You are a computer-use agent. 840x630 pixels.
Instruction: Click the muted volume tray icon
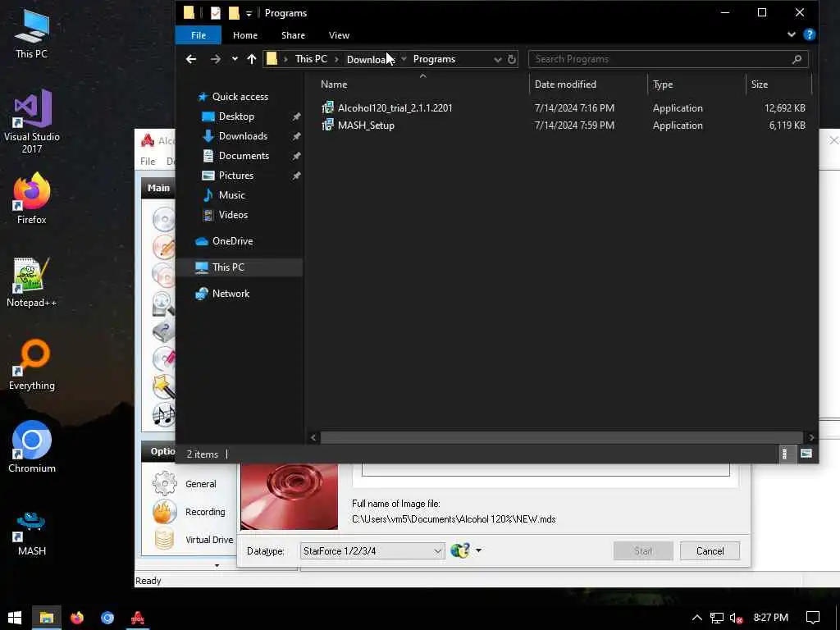coord(737,618)
